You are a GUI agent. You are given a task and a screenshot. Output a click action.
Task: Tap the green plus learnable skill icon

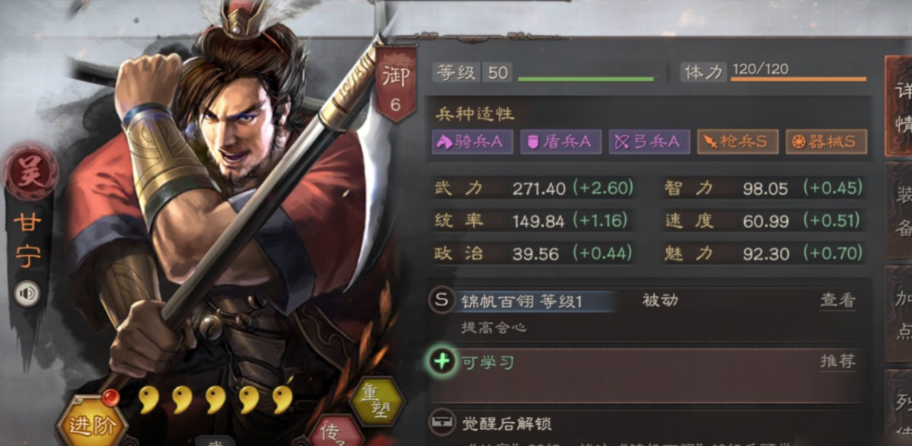[x=442, y=362]
